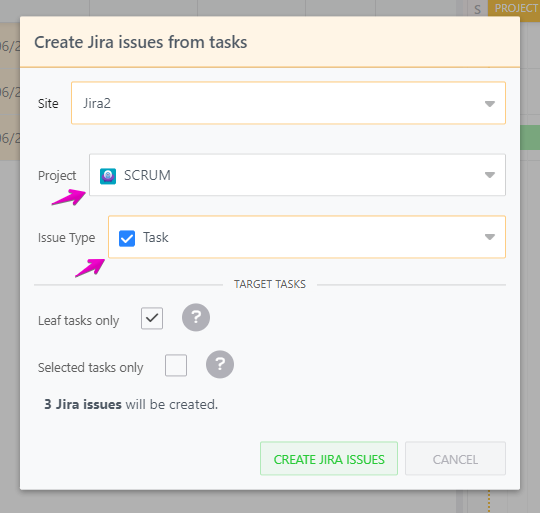Click the PROJECT tab behind the dialog
The width and height of the screenshot is (540, 513).
click(x=515, y=8)
